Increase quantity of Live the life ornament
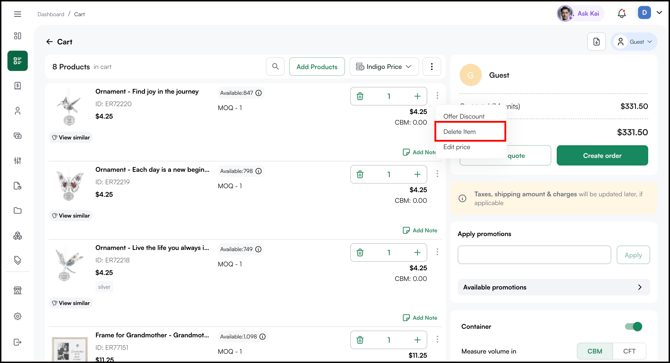 [x=417, y=252]
